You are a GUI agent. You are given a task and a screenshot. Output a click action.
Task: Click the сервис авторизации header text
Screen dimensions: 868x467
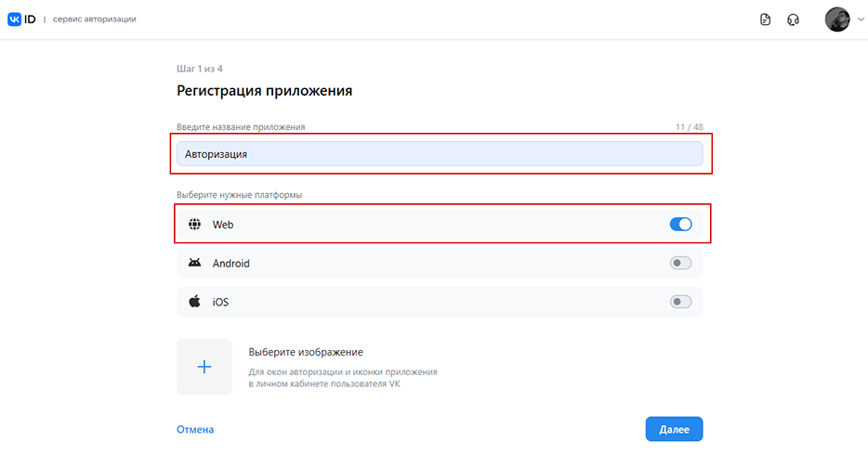click(94, 19)
